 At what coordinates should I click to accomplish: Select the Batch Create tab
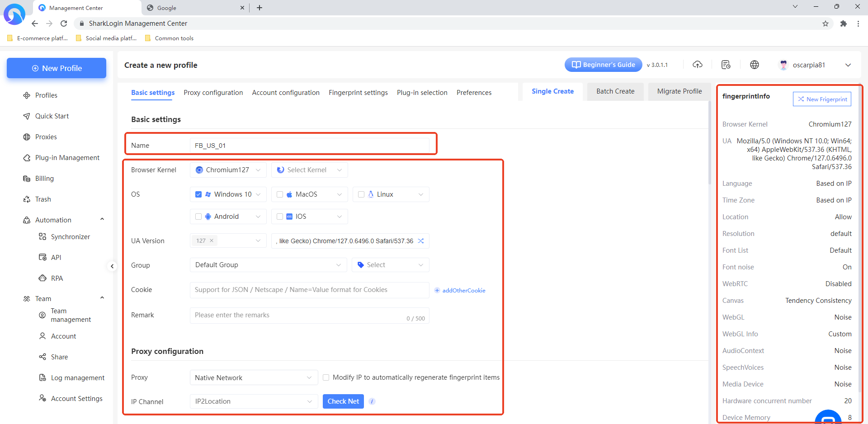point(615,91)
